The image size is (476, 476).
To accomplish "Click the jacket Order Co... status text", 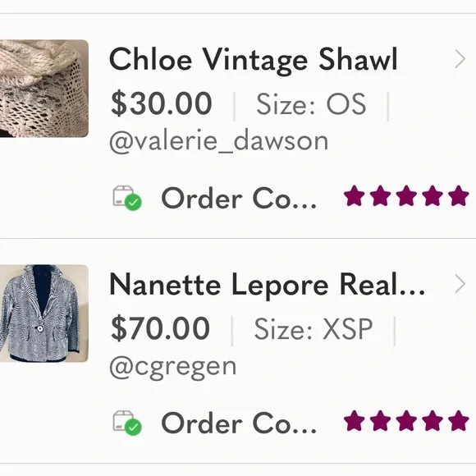I will 239,423.
